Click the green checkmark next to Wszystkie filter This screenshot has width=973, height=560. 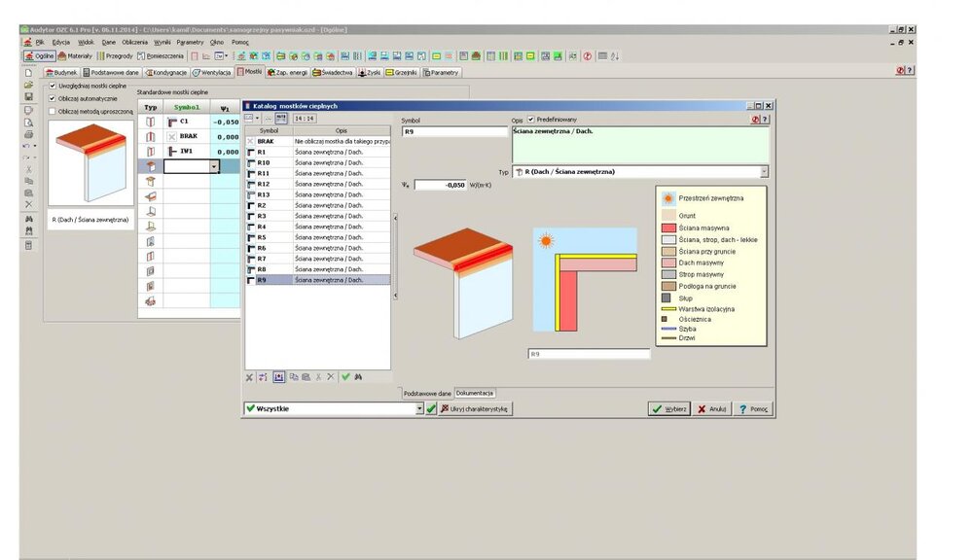point(432,409)
